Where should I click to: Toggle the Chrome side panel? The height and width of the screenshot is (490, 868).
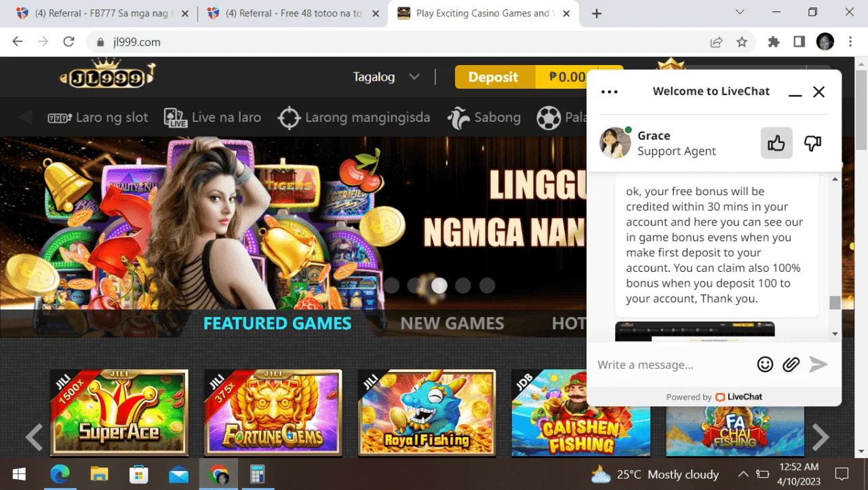[x=800, y=42]
